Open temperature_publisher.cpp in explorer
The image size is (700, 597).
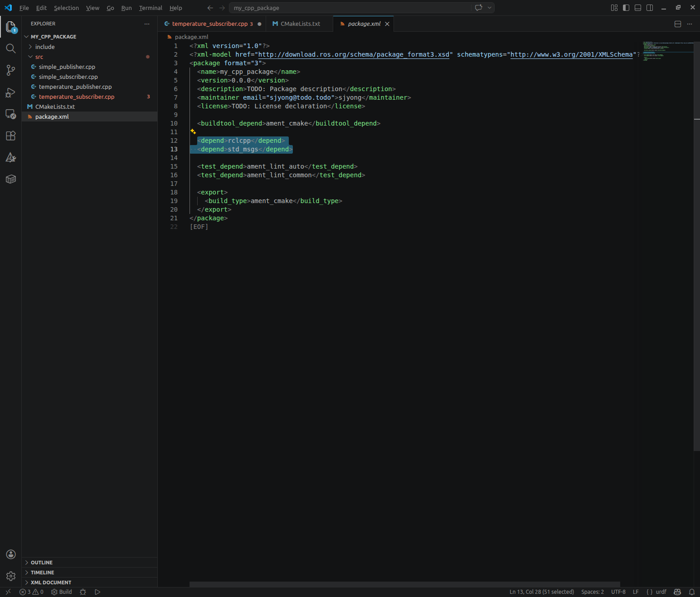click(89, 87)
